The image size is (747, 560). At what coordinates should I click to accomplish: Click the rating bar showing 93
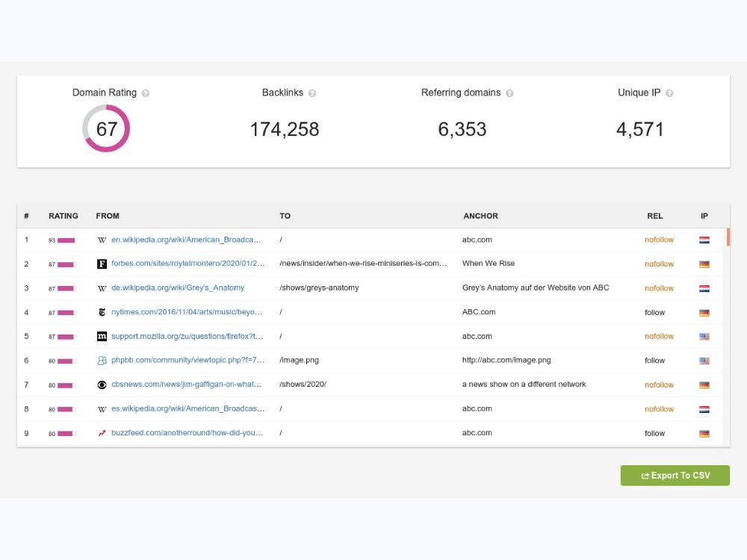click(x=66, y=240)
